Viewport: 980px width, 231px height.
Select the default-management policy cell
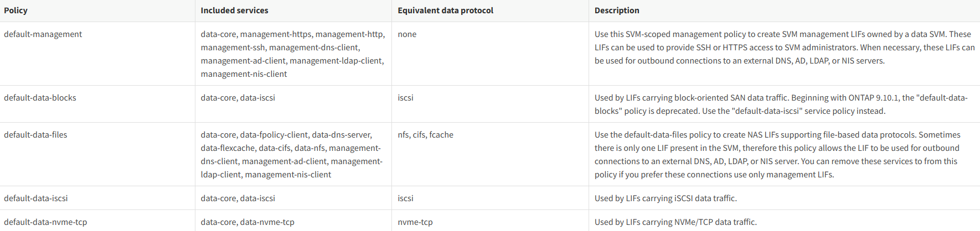(43, 34)
